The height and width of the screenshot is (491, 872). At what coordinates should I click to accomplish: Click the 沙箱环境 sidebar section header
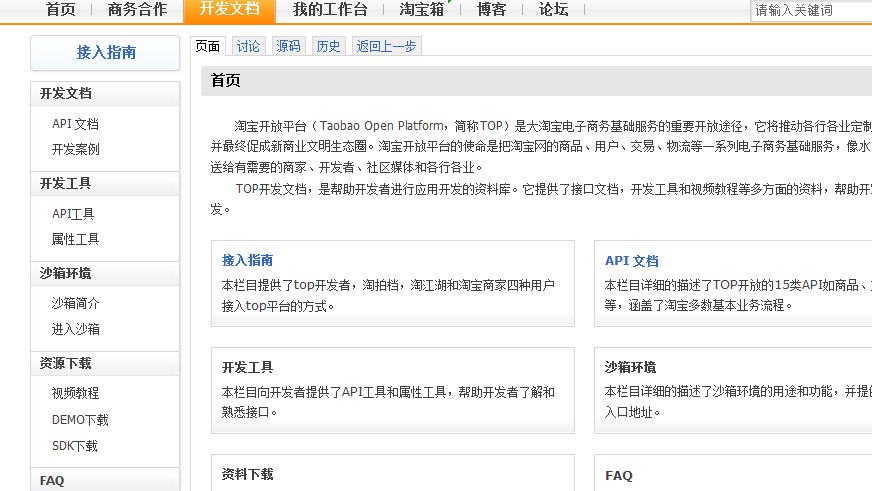coord(105,274)
